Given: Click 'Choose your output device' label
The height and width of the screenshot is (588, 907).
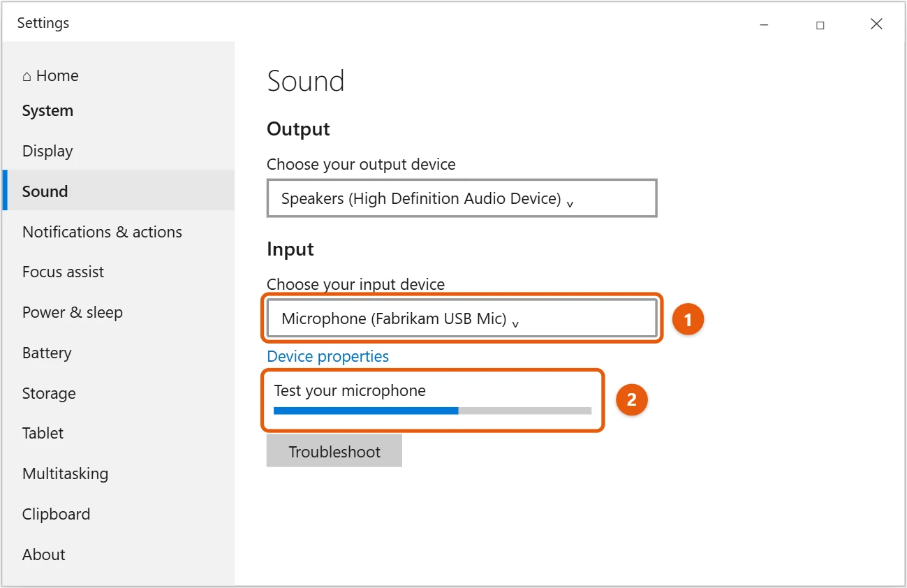Looking at the screenshot, I should point(361,164).
